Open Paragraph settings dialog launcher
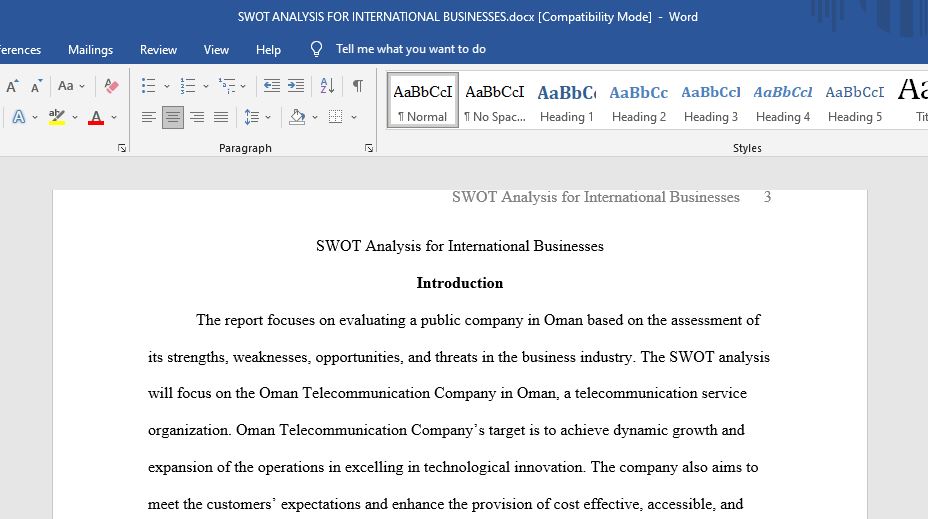This screenshot has height=519, width=928. pos(369,148)
